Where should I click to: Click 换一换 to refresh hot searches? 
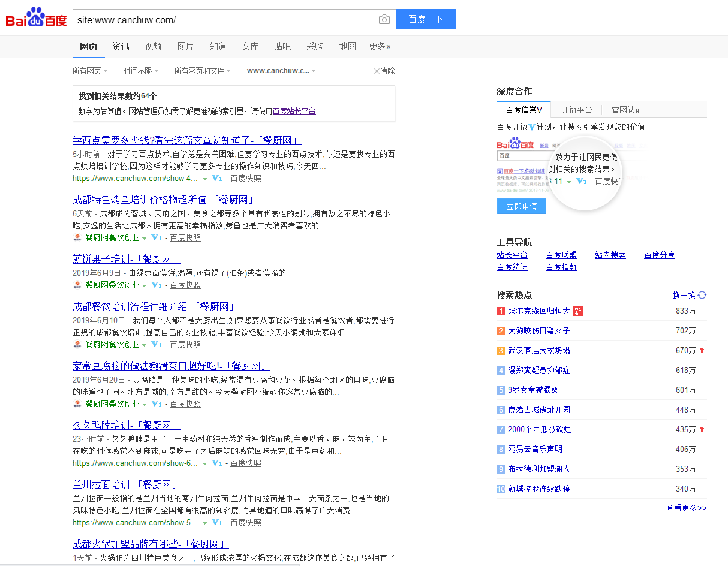[684, 295]
